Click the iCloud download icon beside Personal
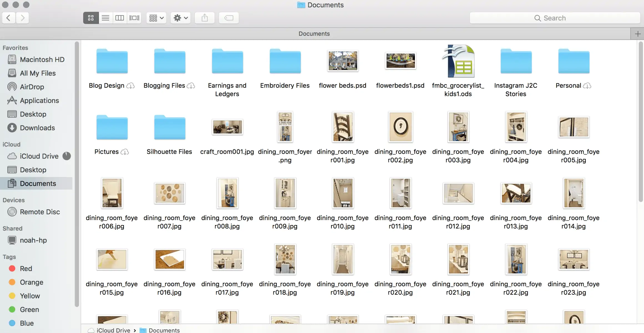The height and width of the screenshot is (333, 644). point(587,86)
